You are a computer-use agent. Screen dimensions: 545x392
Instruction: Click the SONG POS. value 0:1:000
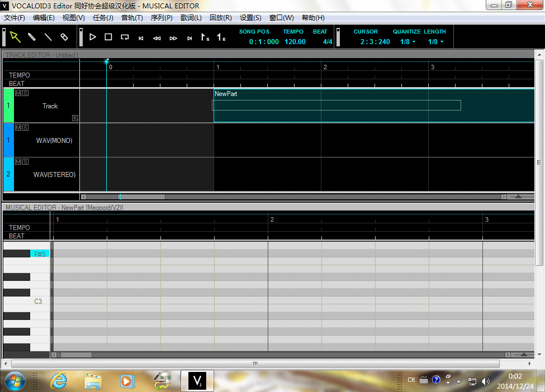click(264, 42)
